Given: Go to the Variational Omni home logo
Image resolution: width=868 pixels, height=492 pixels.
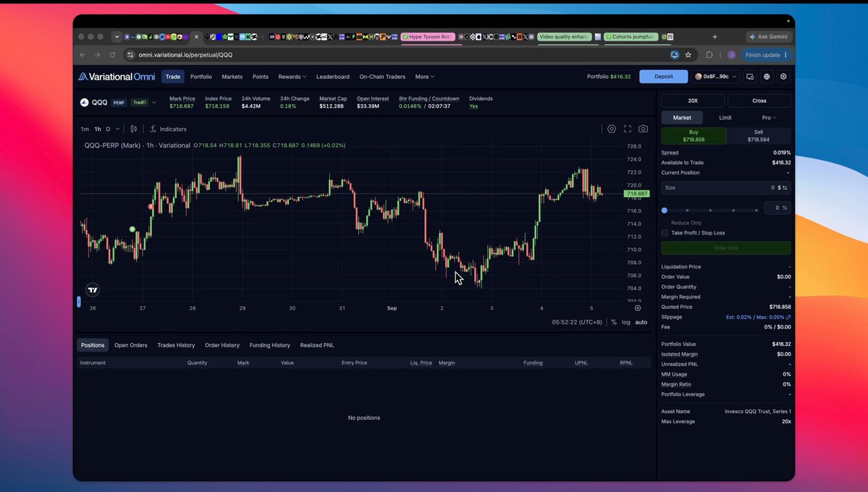Looking at the screenshot, I should click(117, 77).
